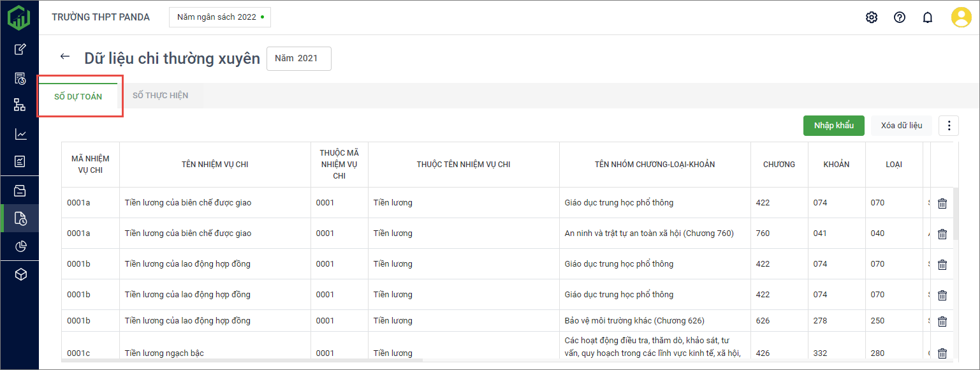
Task: Open the Năm ngân sách 2022 selector
Action: pos(220,17)
